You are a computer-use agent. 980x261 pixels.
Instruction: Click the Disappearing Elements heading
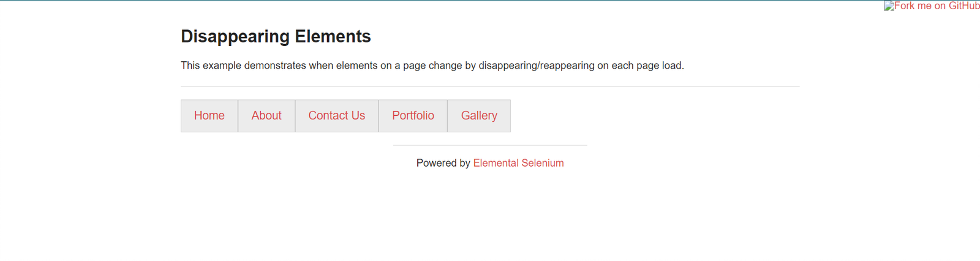276,37
